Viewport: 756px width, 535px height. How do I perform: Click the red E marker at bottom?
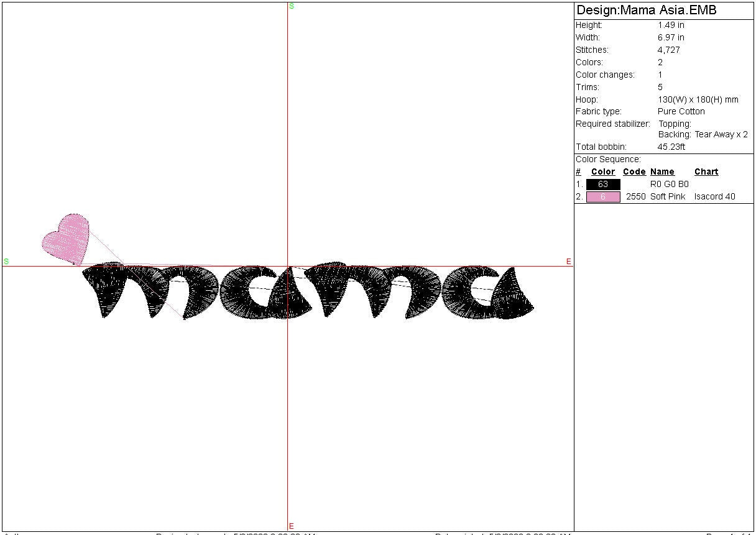pyautogui.click(x=292, y=526)
